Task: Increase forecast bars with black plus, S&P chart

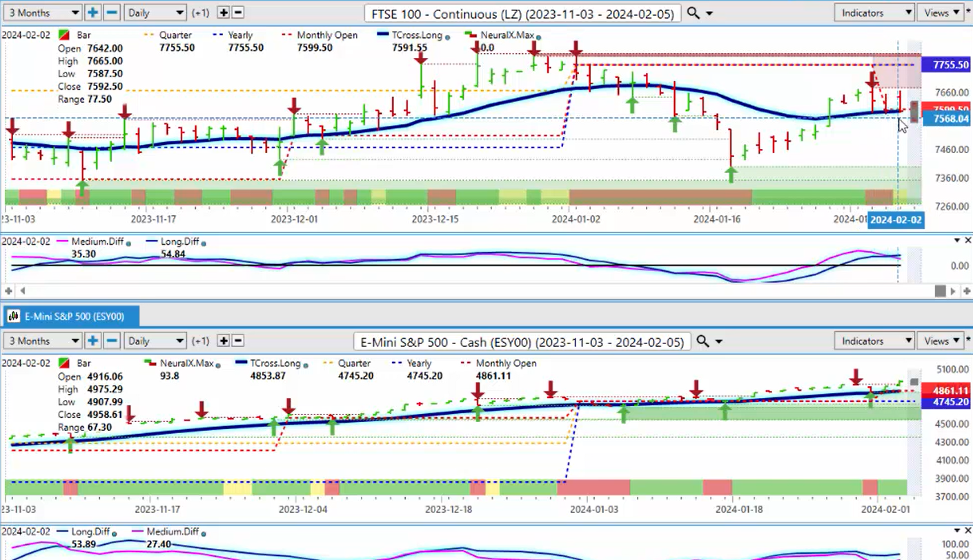Action: 223,341
